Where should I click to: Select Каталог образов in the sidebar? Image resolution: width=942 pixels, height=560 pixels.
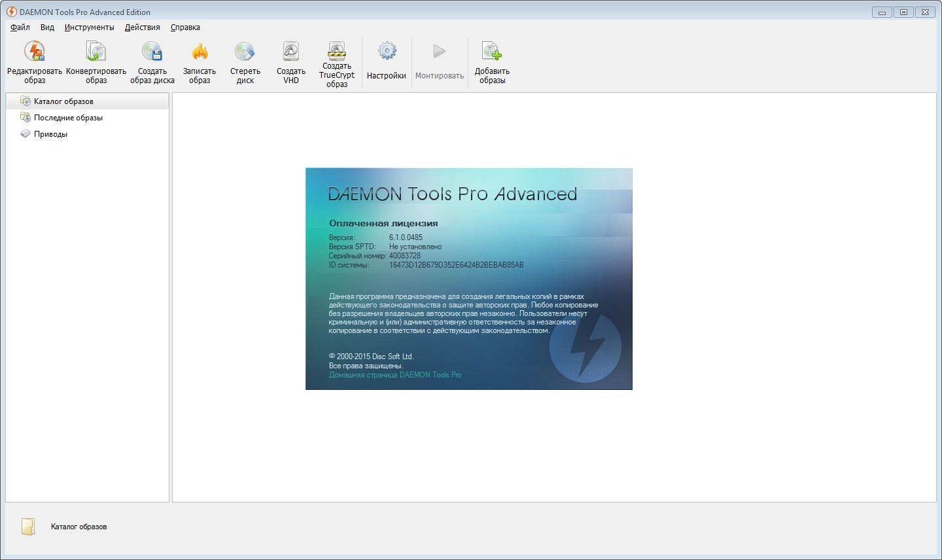87,101
